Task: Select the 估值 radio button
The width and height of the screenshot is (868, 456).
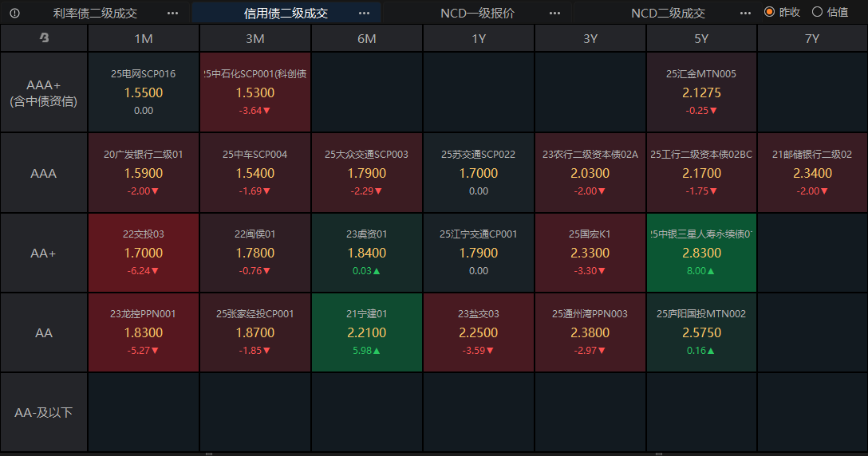Action: click(x=817, y=12)
